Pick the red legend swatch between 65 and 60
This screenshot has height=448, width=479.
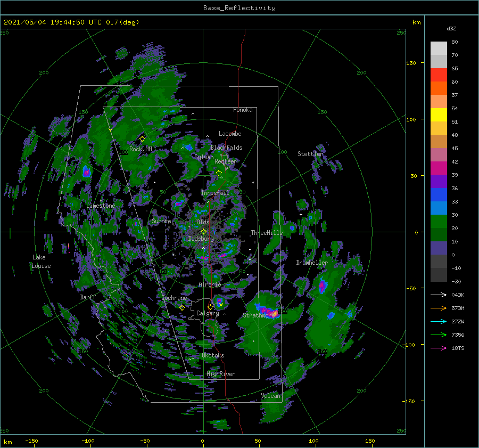click(x=439, y=75)
